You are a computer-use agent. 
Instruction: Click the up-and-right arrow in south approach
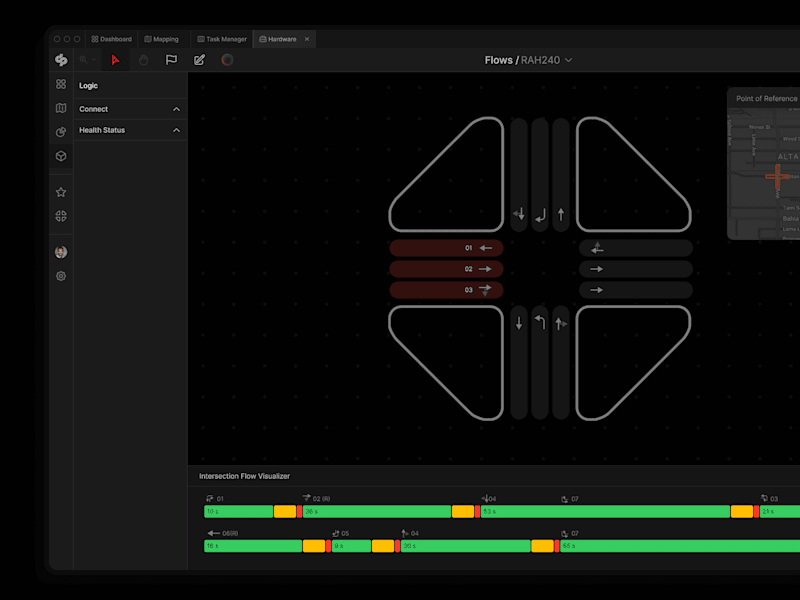(x=561, y=323)
